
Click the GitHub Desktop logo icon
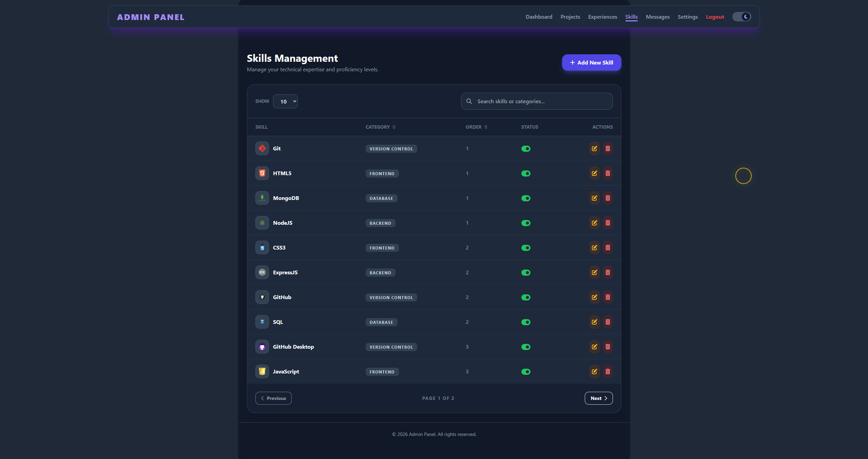pyautogui.click(x=262, y=347)
